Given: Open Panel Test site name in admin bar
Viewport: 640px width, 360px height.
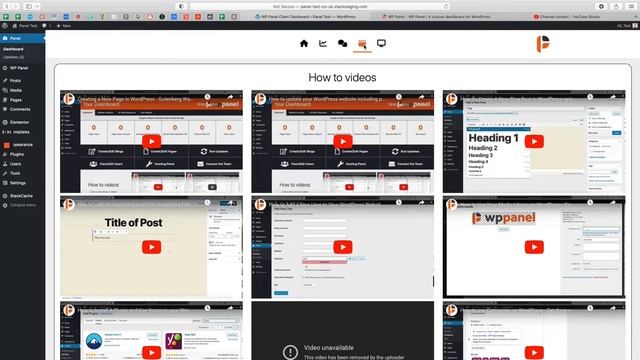Looking at the screenshot, I should 25,25.
